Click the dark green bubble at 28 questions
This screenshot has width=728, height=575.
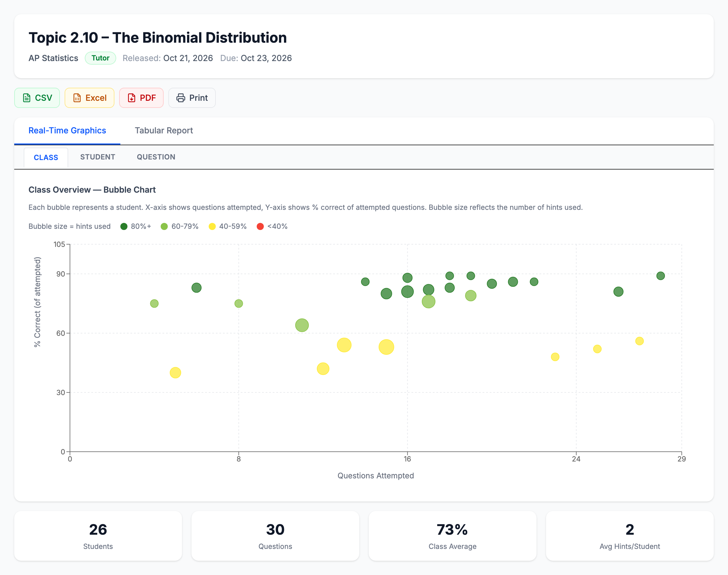coord(661,276)
